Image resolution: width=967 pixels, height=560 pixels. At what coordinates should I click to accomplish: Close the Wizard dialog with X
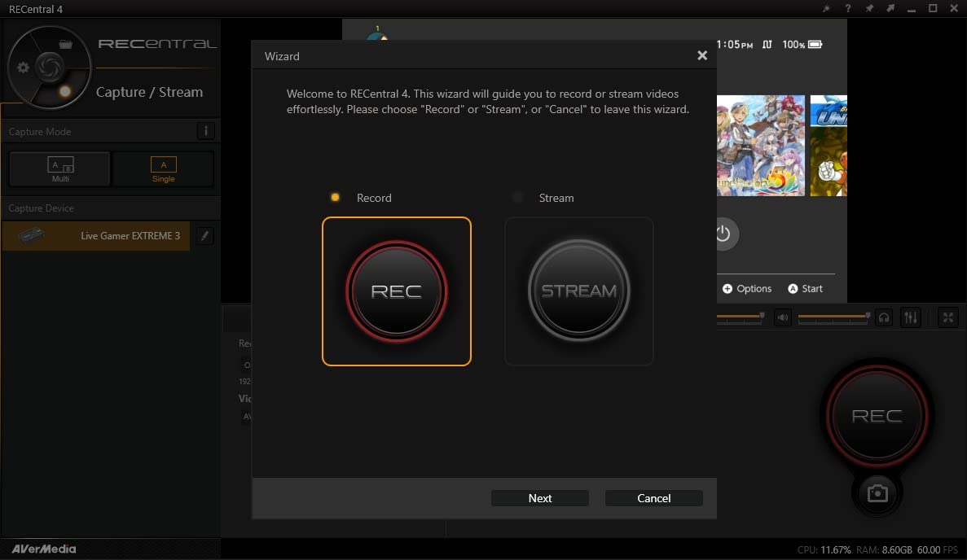tap(701, 55)
